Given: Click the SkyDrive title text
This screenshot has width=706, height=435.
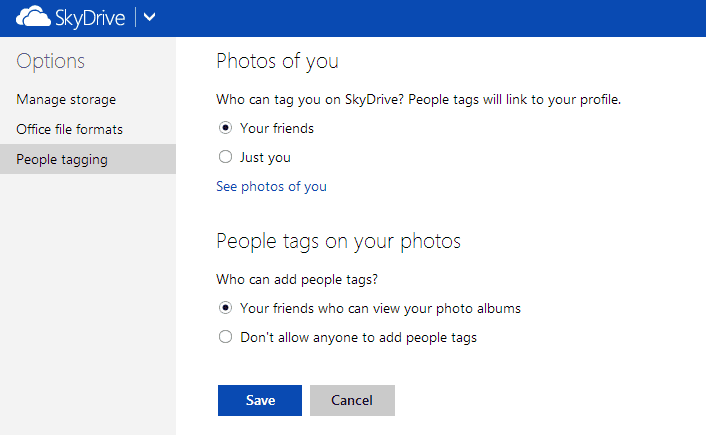Looking at the screenshot, I should 90,18.
